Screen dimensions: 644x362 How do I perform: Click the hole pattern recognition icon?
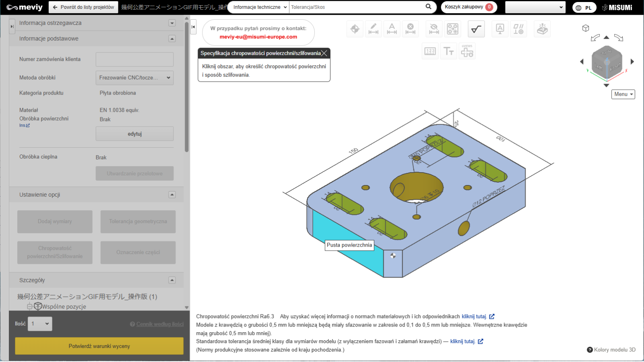pyautogui.click(x=453, y=29)
